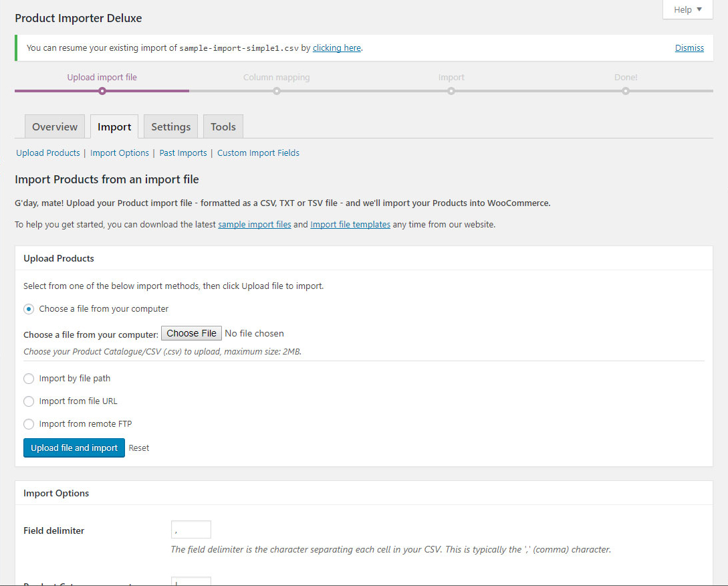Viewport: 728px width, 586px height.
Task: Click the Upload import file step marker
Action: [x=102, y=91]
